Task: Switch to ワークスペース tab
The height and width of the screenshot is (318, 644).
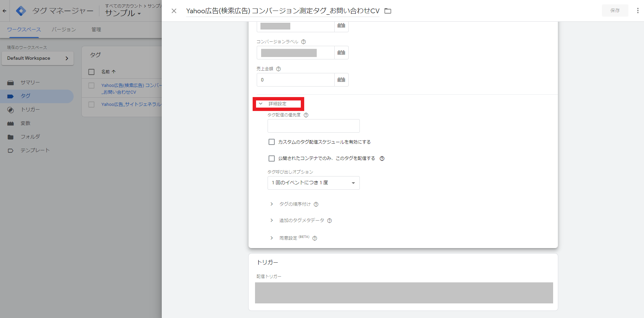Action: (x=24, y=30)
